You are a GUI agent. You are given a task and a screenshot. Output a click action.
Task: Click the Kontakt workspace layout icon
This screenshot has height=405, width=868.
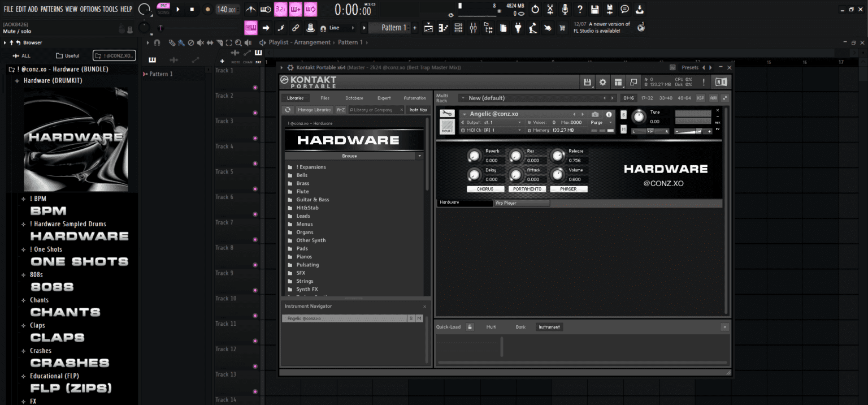(x=619, y=82)
